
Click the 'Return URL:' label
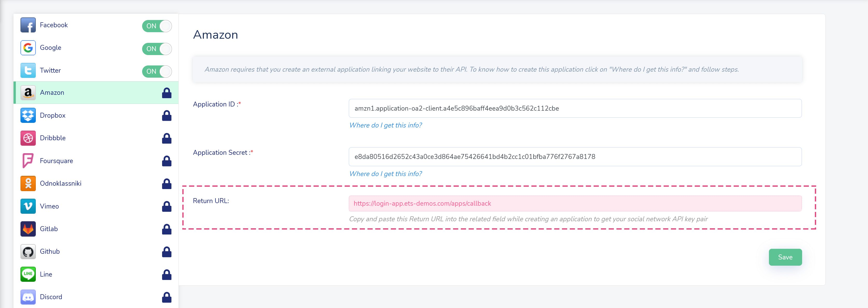[x=211, y=201]
